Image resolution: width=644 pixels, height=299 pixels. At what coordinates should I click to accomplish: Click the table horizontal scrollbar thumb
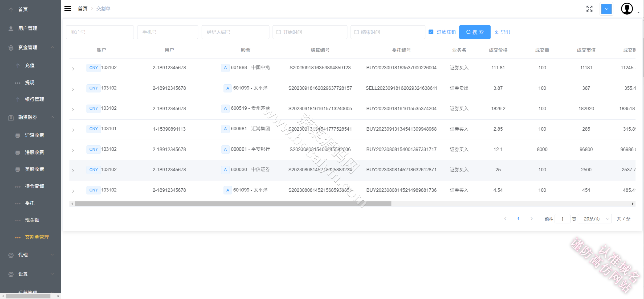pos(233,204)
